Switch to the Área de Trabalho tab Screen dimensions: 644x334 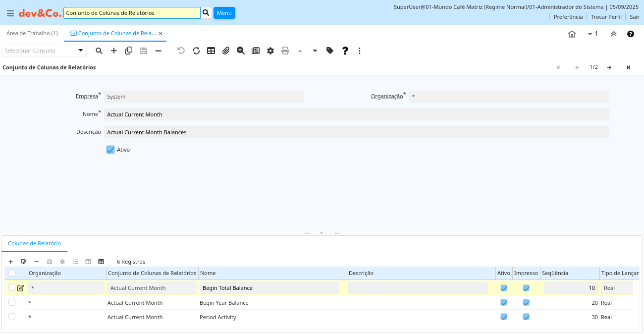click(32, 33)
